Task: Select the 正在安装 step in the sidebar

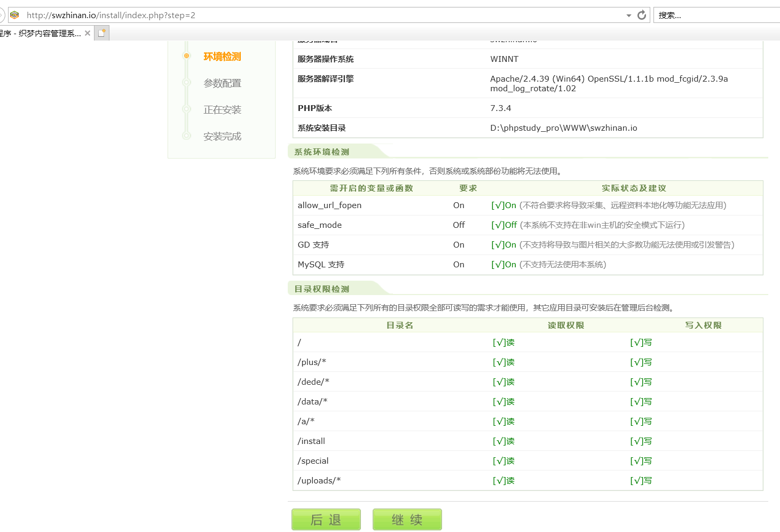Action: click(222, 110)
